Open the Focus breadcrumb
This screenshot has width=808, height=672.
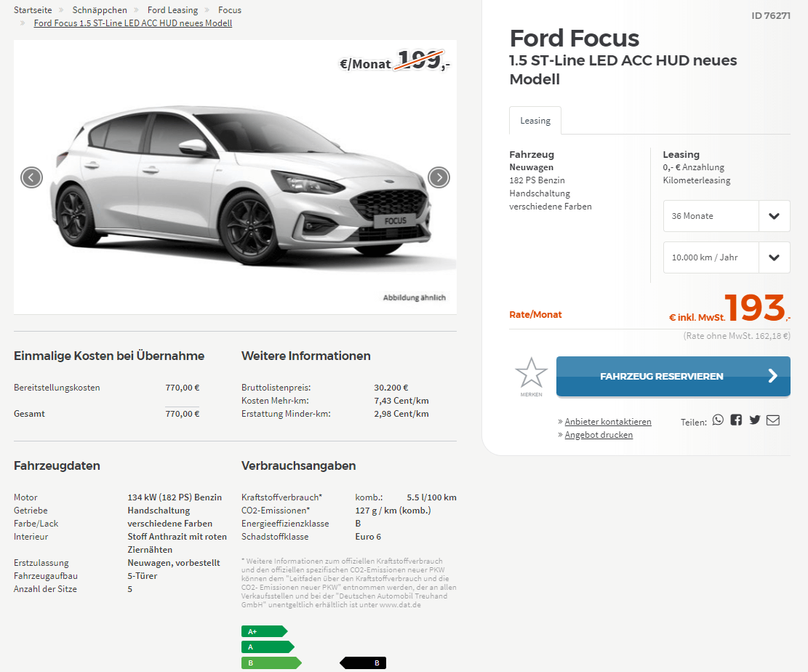(x=230, y=9)
